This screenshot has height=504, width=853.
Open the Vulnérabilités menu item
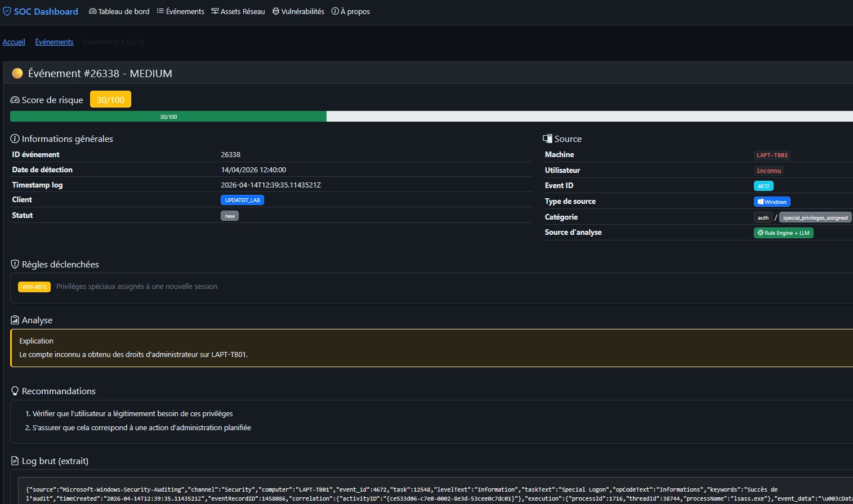point(298,11)
